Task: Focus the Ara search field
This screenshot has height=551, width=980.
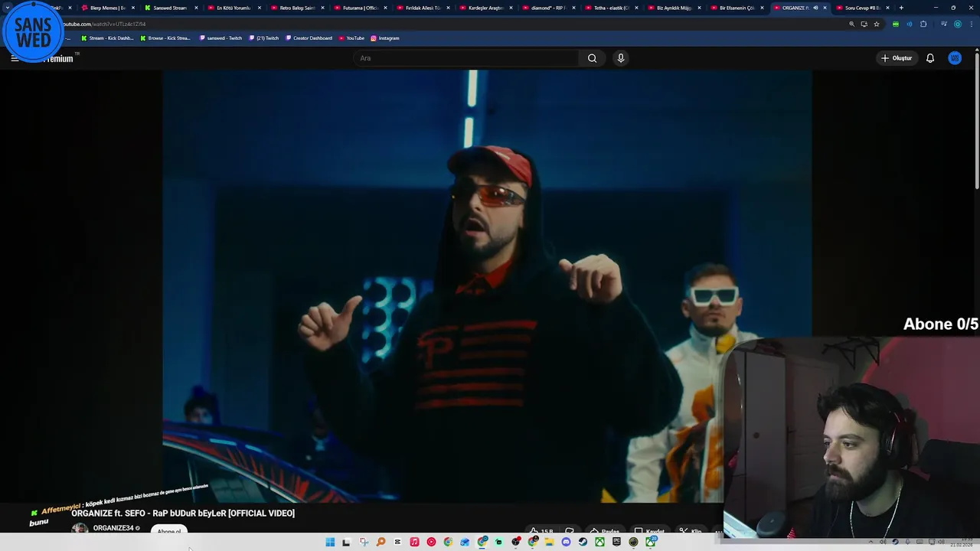Action: 467,58
